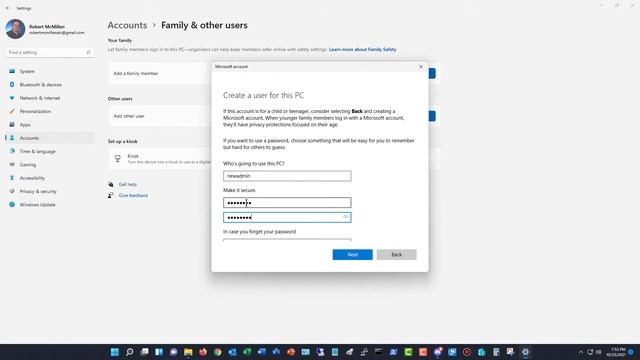Select Accounts in the sidebar
The height and width of the screenshot is (360, 640).
pos(50,138)
